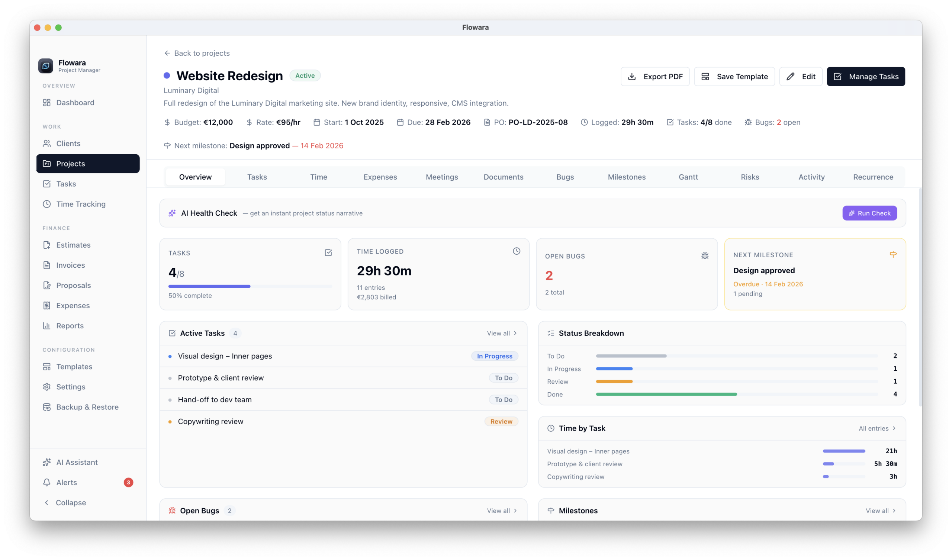Open the Gantt tab
This screenshot has height=560, width=952.
coord(688,177)
